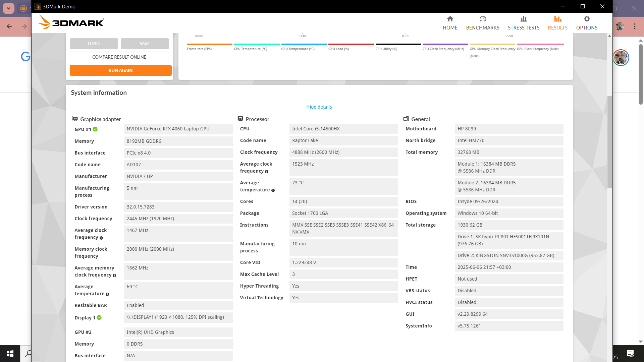644x362 pixels.
Task: Open BENCHMARKS gauge icon
Action: tap(482, 19)
